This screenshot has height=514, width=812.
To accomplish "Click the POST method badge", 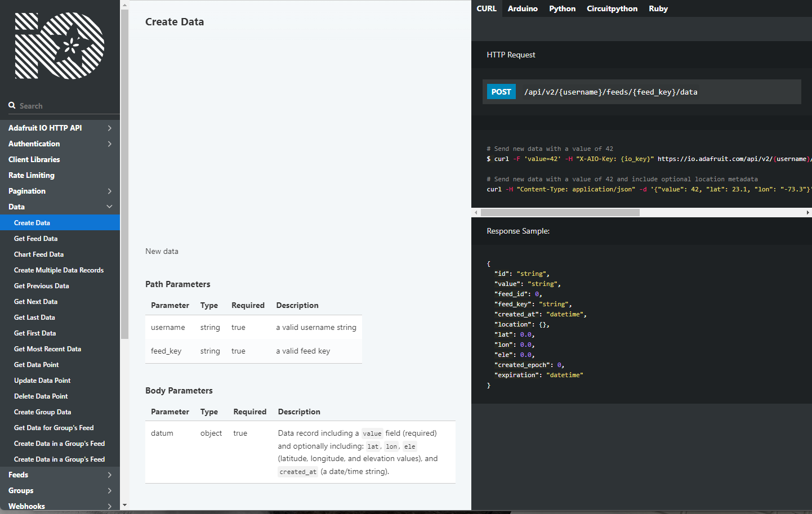I will click(x=501, y=92).
